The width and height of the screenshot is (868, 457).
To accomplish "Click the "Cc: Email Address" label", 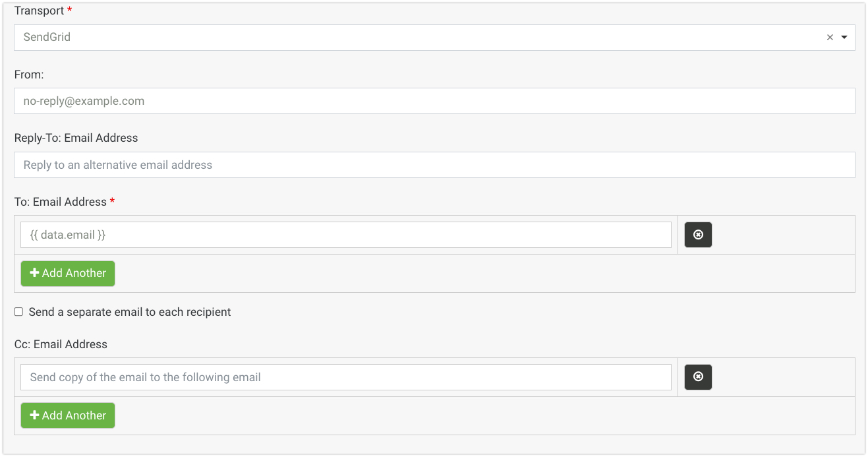I will (61, 344).
